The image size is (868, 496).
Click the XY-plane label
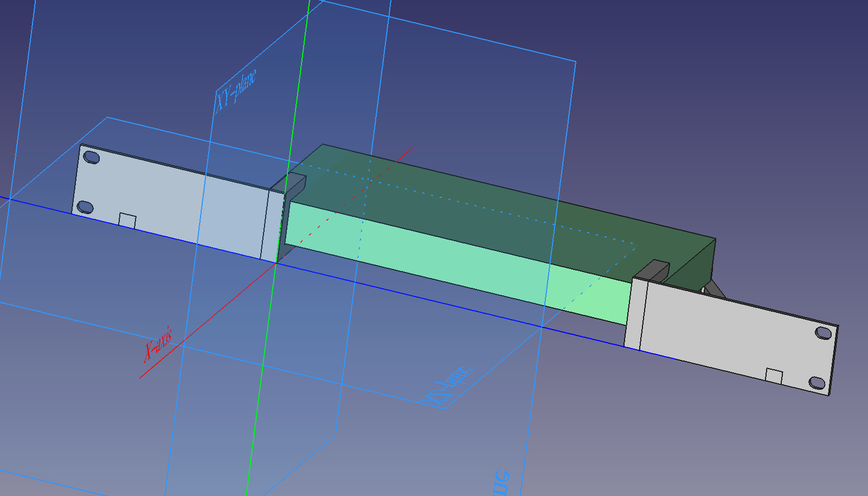(x=236, y=91)
